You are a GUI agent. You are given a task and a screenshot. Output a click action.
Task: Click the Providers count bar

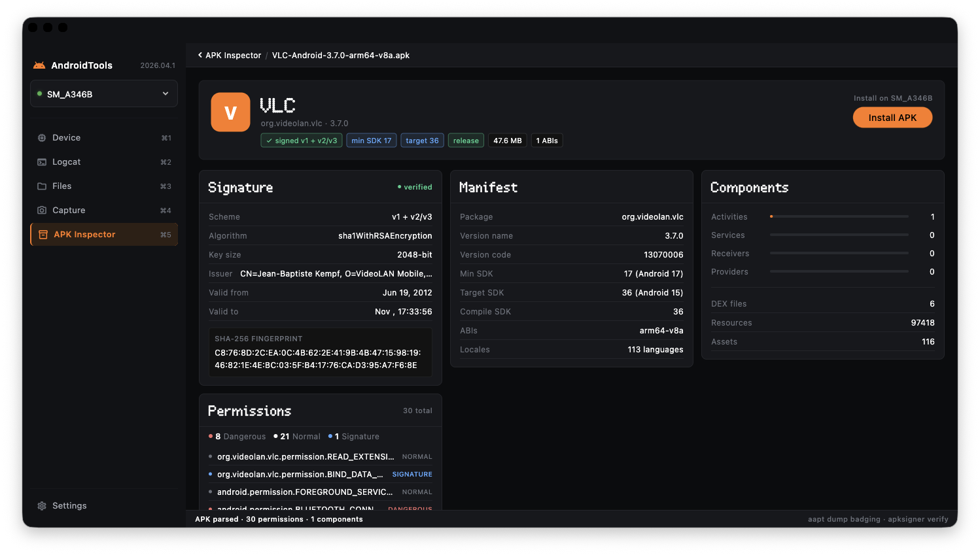839,271
